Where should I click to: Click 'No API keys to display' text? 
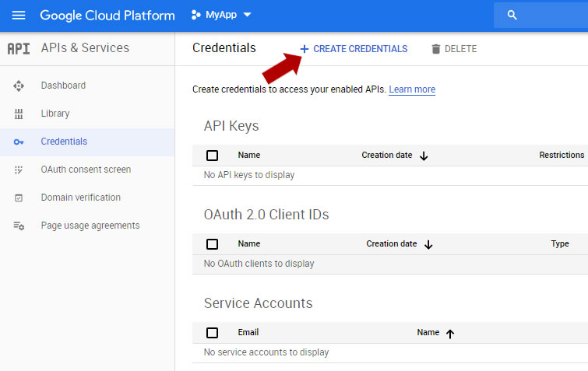[x=249, y=175]
